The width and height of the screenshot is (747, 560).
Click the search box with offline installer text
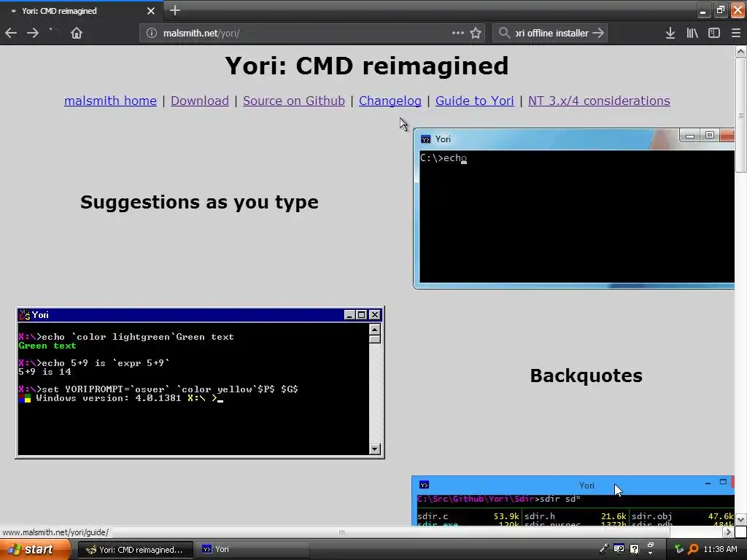[551, 33]
